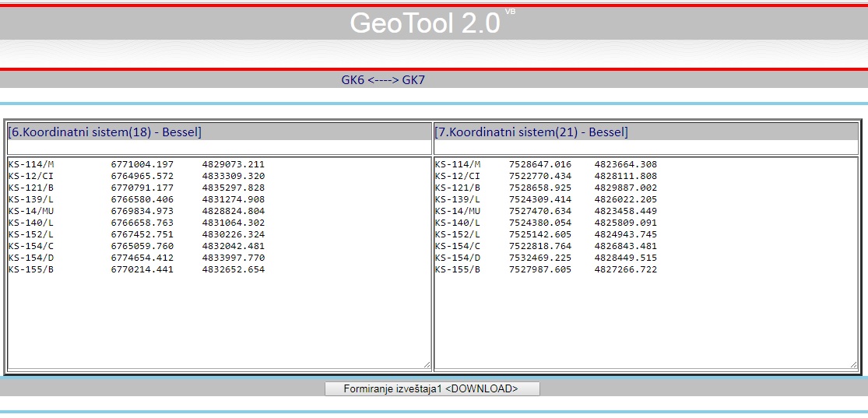Click the value 7522818.764 in the KS-154/C row
The height and width of the screenshot is (418, 868).
540,246
